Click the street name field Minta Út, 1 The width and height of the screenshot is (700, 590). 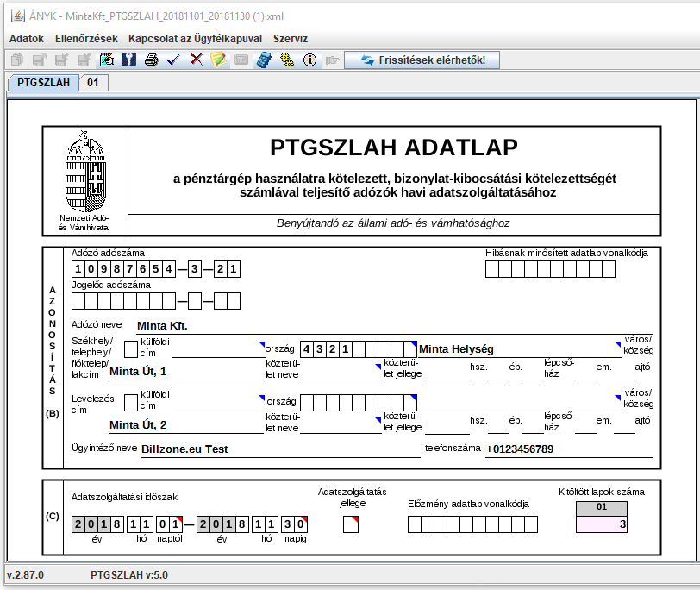point(186,372)
